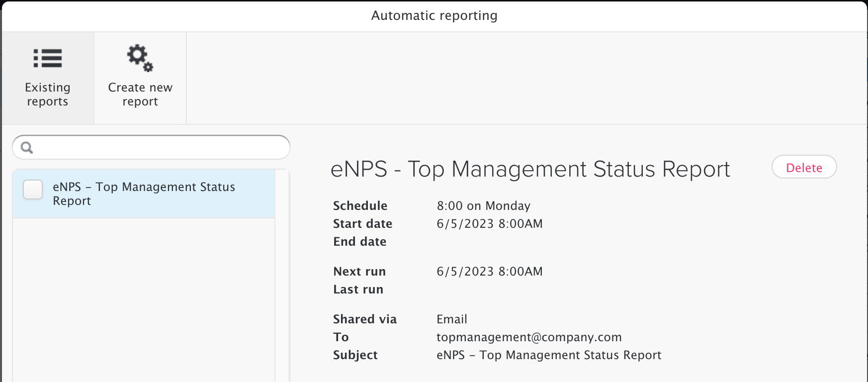Click the Start date value 6/5/2023 8:00AM
This screenshot has height=382, width=868.
(x=489, y=224)
